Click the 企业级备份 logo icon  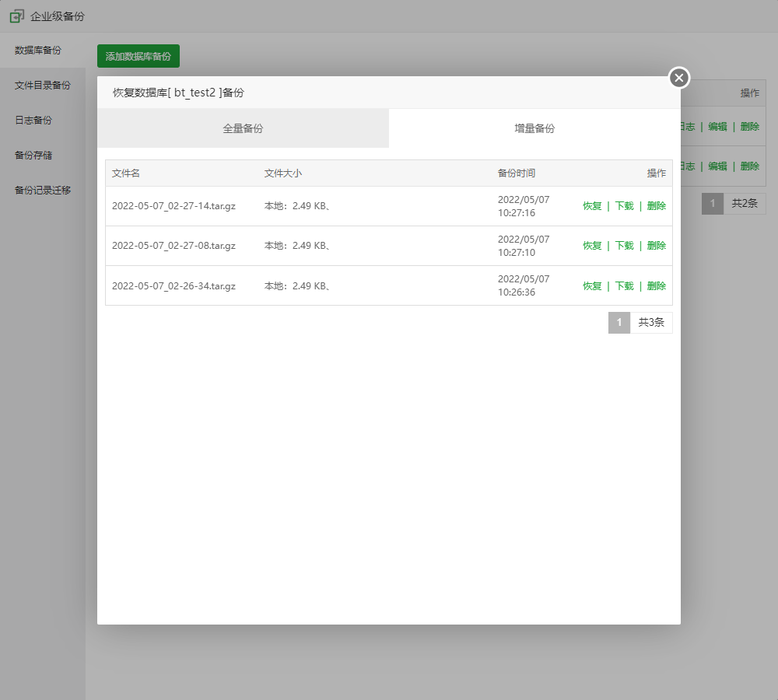pyautogui.click(x=16, y=16)
